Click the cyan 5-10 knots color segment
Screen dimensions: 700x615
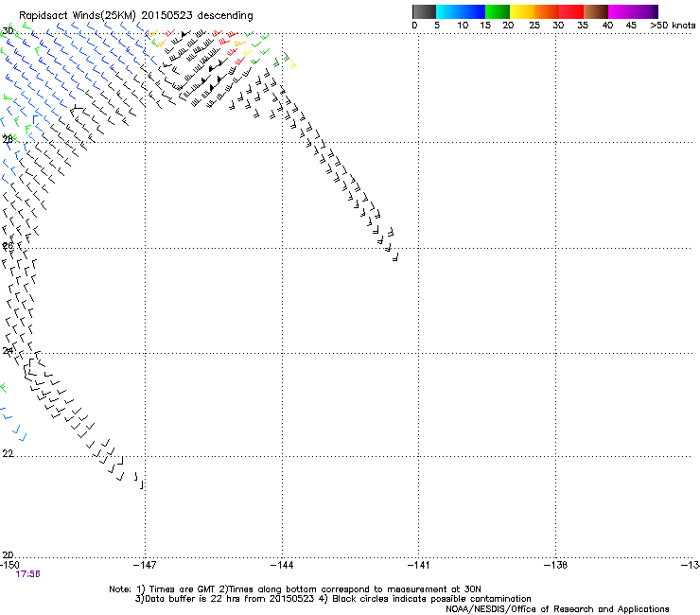[x=448, y=11]
